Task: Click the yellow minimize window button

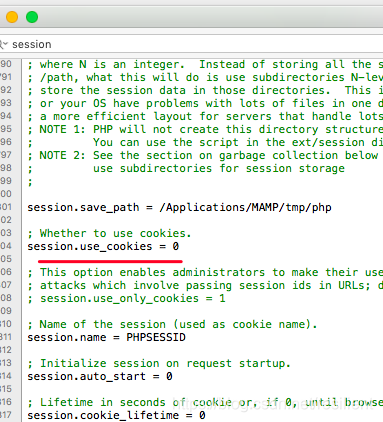Action: [x=12, y=17]
